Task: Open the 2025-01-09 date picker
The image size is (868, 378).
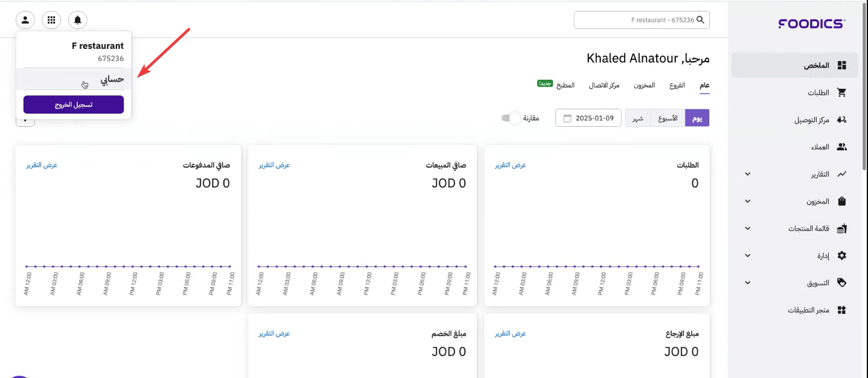Action: pyautogui.click(x=589, y=118)
